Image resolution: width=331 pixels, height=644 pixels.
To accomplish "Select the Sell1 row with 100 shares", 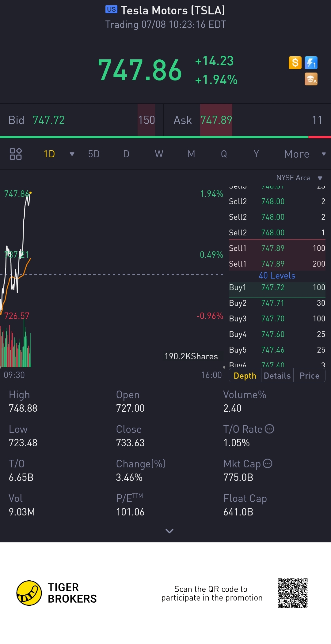I will 277,248.
